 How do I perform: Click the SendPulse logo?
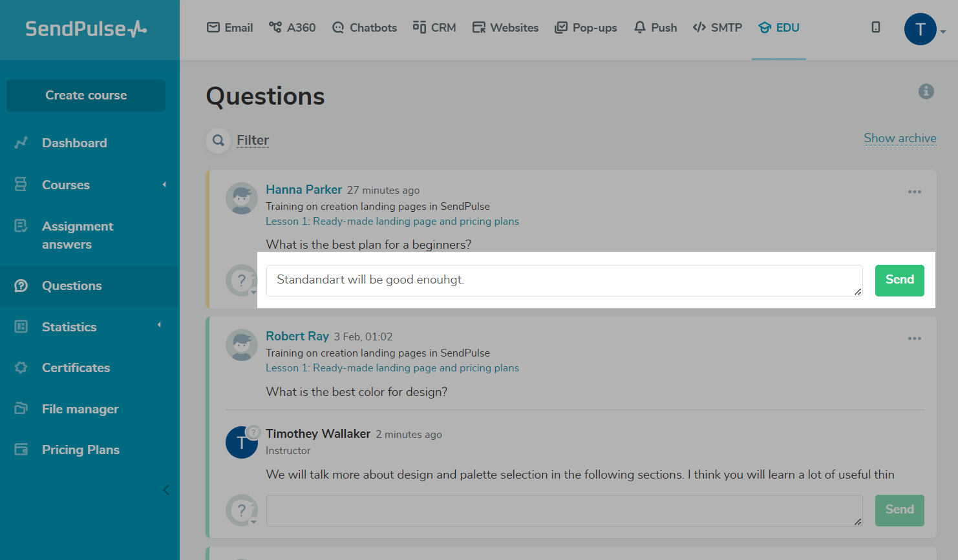(86, 29)
